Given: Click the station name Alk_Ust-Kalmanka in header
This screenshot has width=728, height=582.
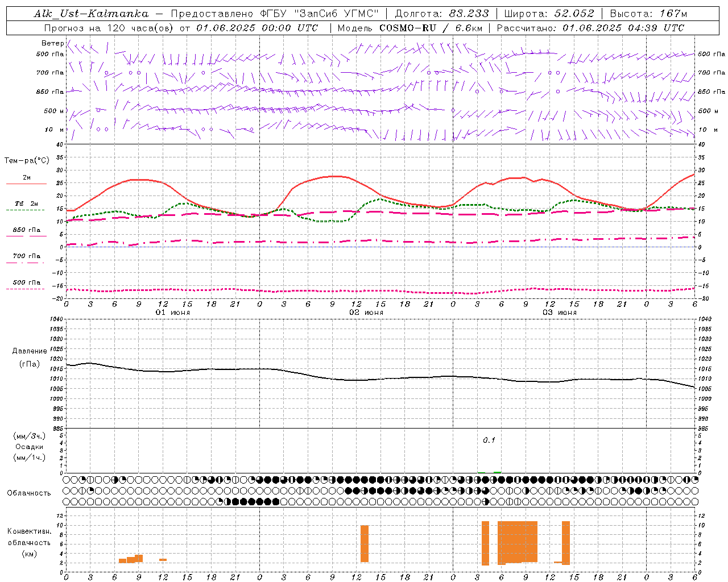Looking at the screenshot, I should click(x=91, y=14).
